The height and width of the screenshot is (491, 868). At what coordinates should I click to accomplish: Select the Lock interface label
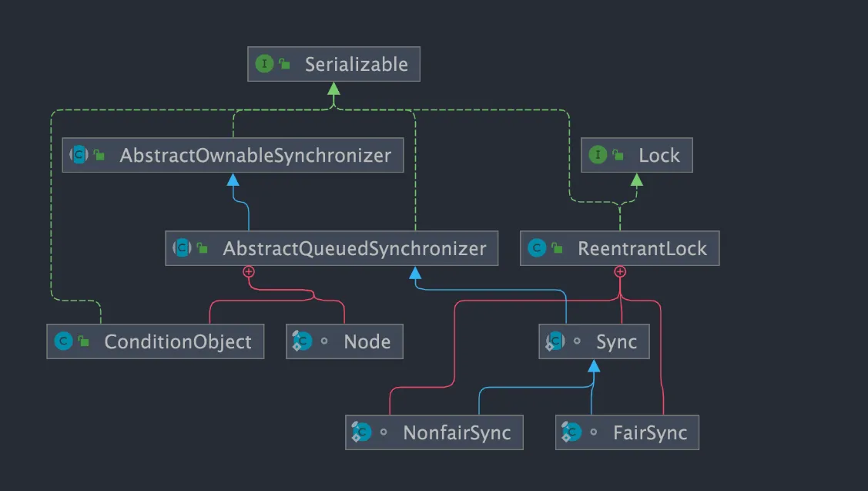659,155
